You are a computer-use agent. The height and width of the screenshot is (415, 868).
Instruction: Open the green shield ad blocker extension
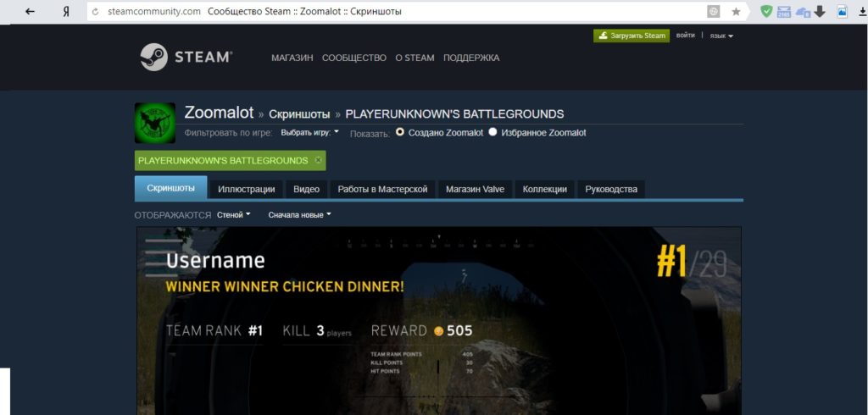click(x=766, y=12)
